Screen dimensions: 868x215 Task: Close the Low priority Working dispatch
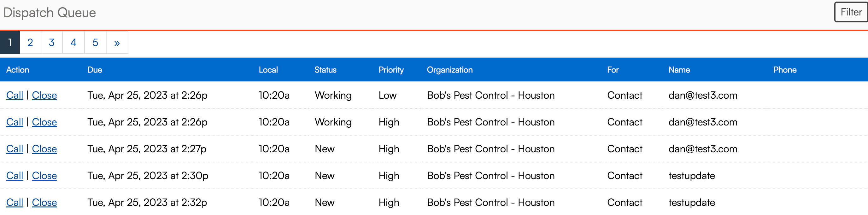coord(44,96)
